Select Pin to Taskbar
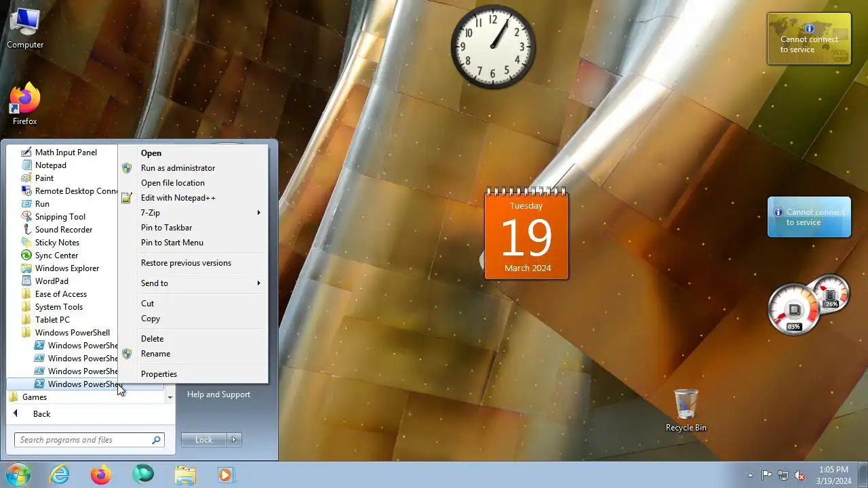 [x=194, y=228]
